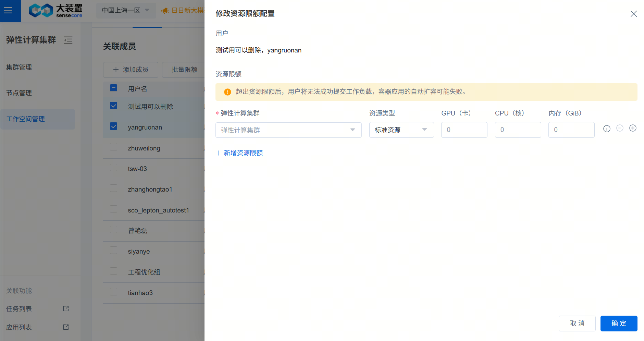Add a quota row with circled plus icon
Screen dimensions: 644x341
click(633, 128)
